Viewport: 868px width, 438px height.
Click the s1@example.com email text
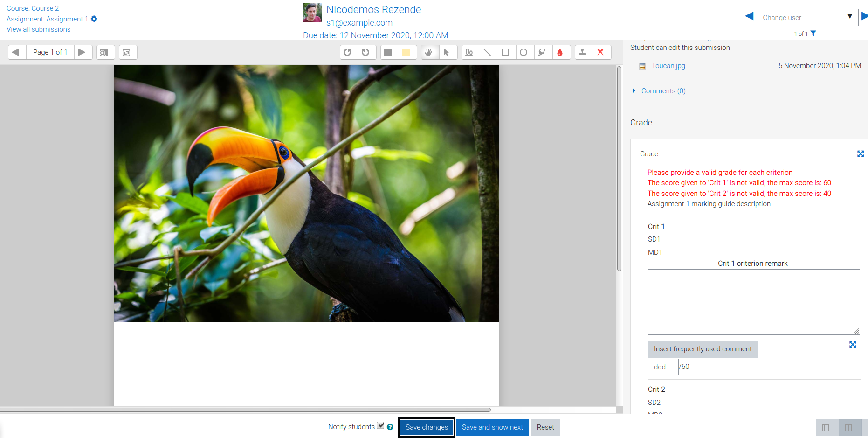click(x=359, y=23)
